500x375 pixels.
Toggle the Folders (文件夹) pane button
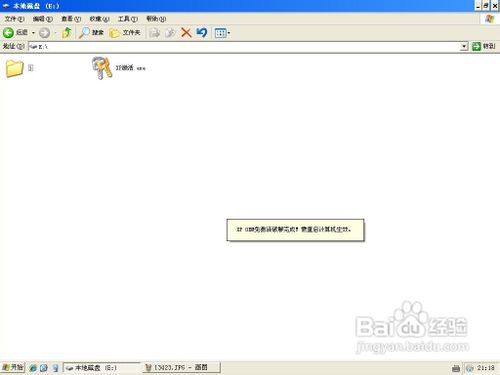click(x=125, y=33)
